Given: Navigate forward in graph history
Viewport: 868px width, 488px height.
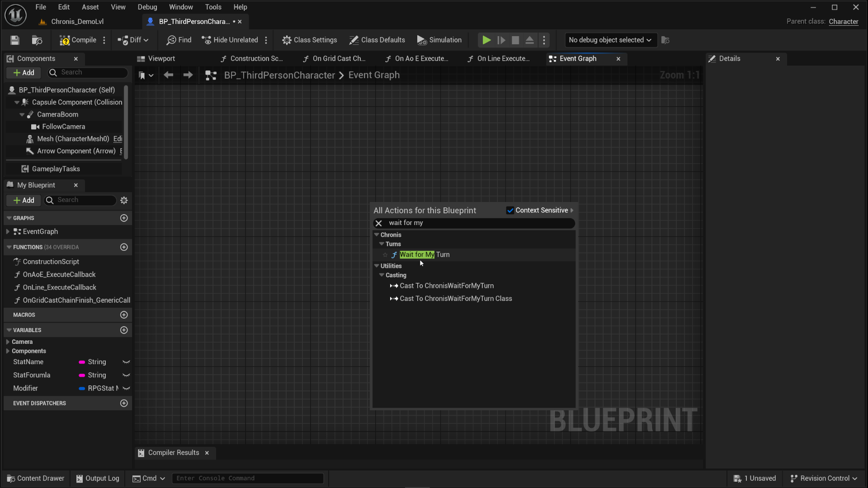Looking at the screenshot, I should [188, 75].
